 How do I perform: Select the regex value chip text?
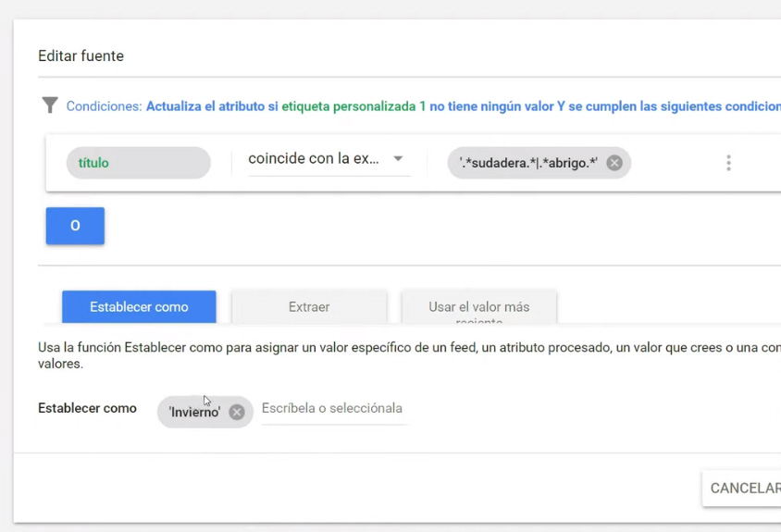(x=528, y=163)
